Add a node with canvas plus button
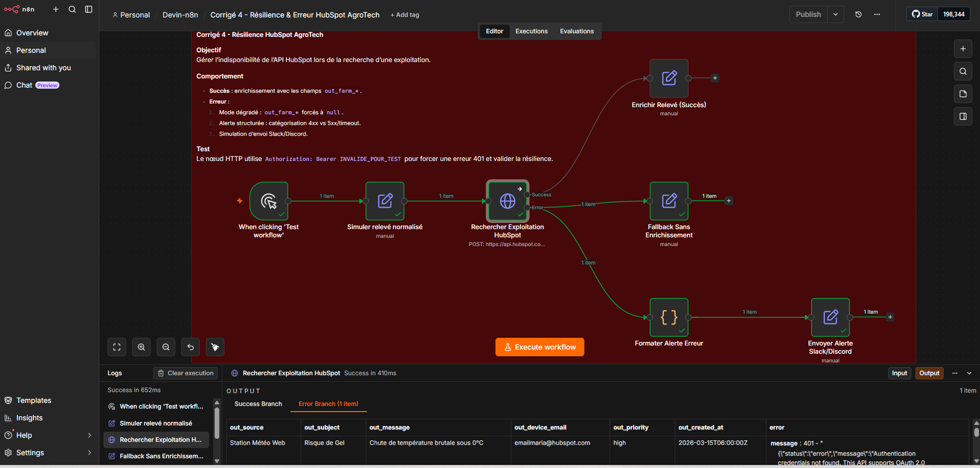980x468 pixels. pos(963,49)
